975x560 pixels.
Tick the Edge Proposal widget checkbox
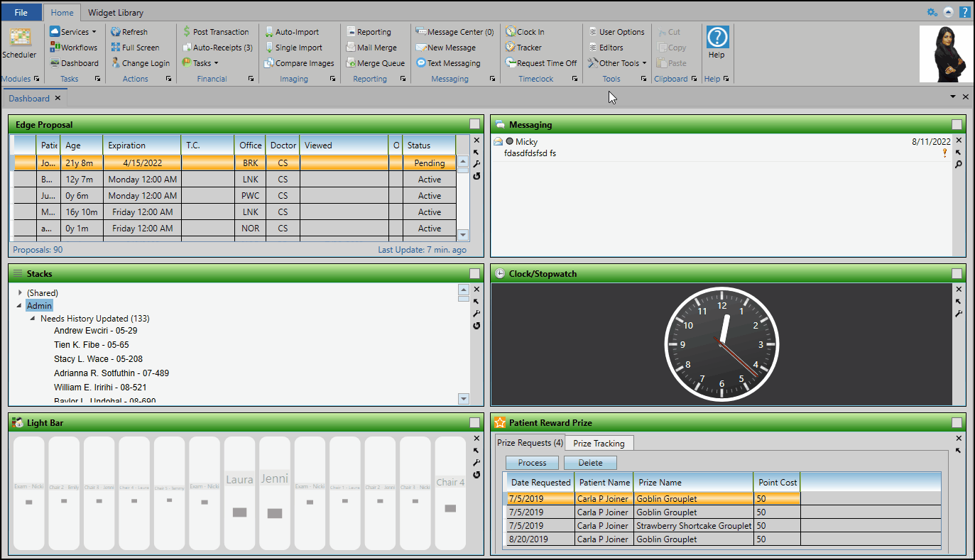(474, 125)
